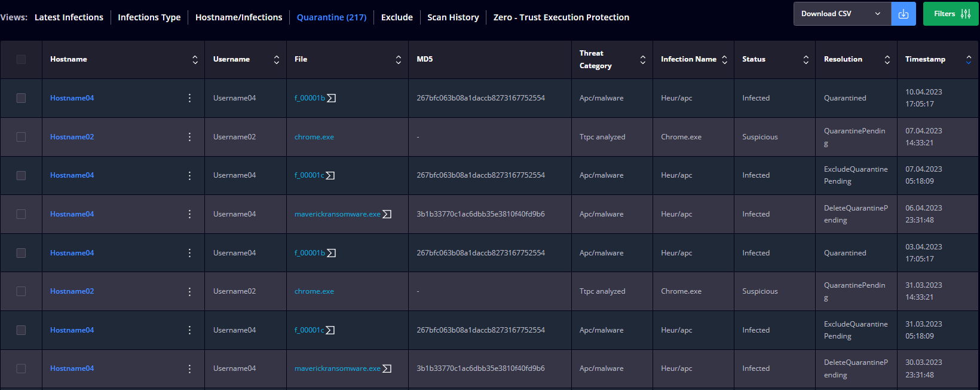980x390 pixels.
Task: Click icon beside f_00001c in 31.03.2023 row
Action: (x=330, y=330)
